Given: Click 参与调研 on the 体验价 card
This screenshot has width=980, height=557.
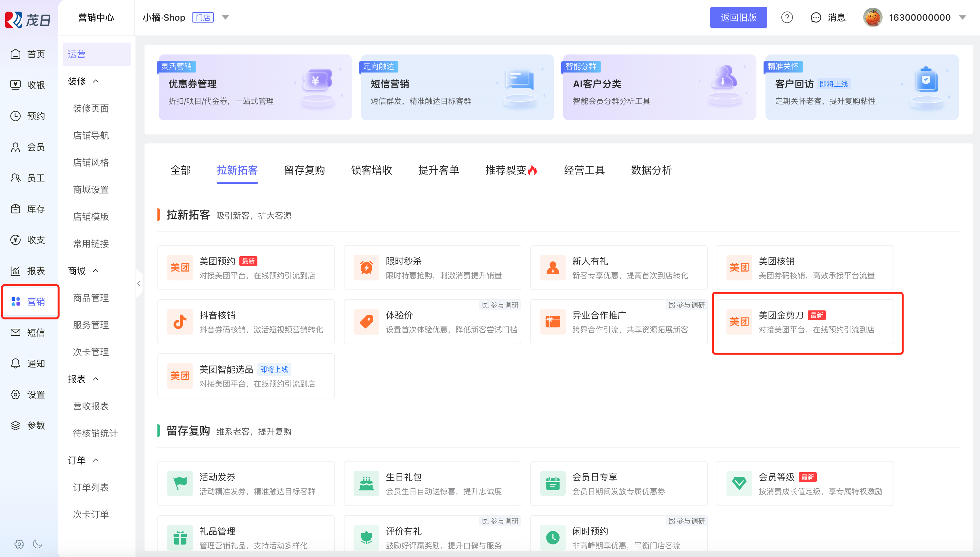Looking at the screenshot, I should pos(500,305).
